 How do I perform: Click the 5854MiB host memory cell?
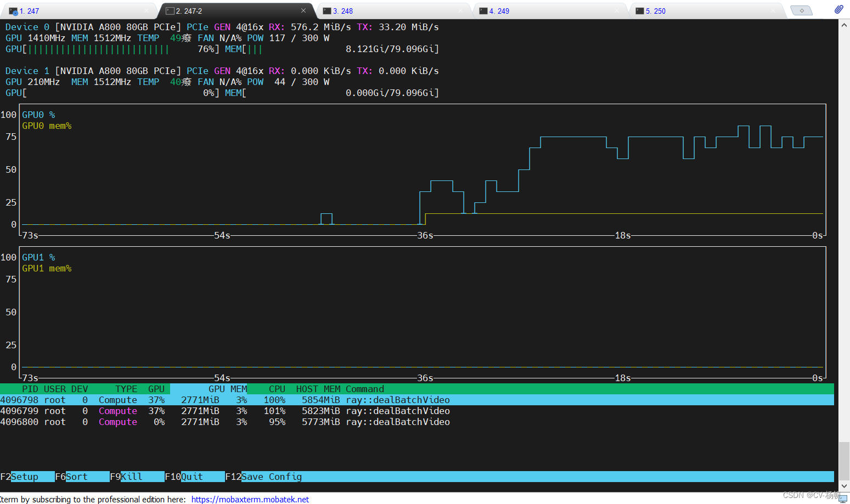321,400
